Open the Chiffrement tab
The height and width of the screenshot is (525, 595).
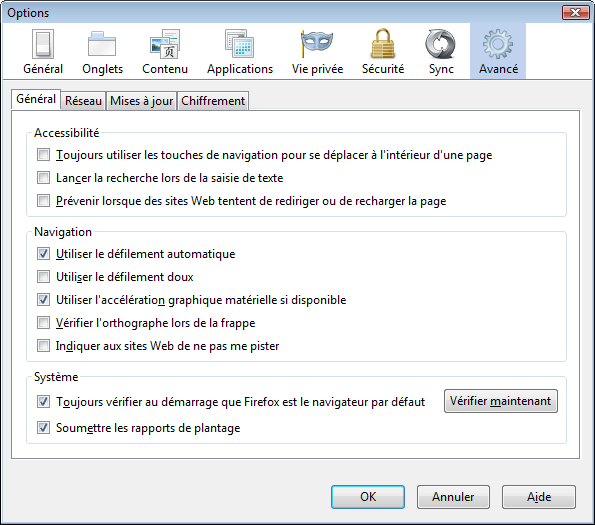pos(213,101)
